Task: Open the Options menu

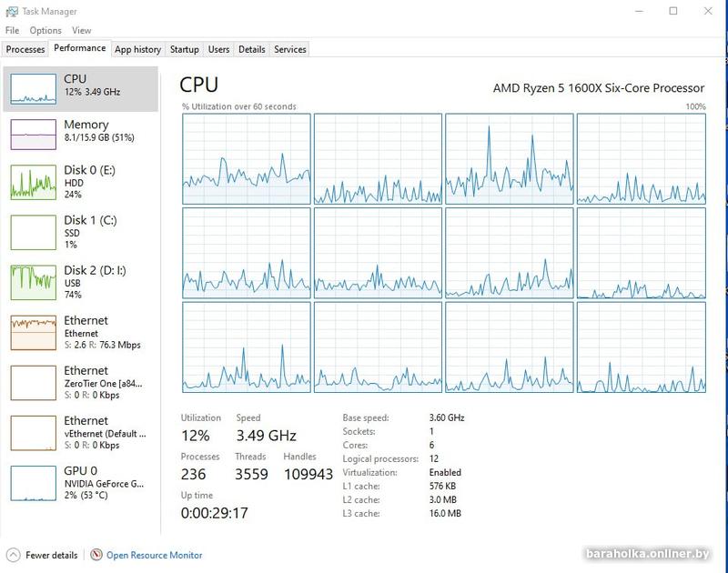Action: click(x=45, y=30)
